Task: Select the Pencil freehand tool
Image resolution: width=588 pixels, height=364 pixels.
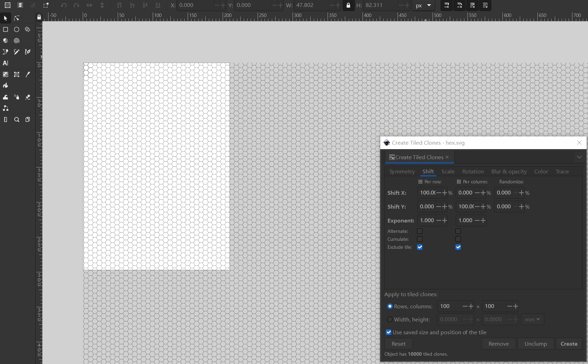Action: [17, 52]
